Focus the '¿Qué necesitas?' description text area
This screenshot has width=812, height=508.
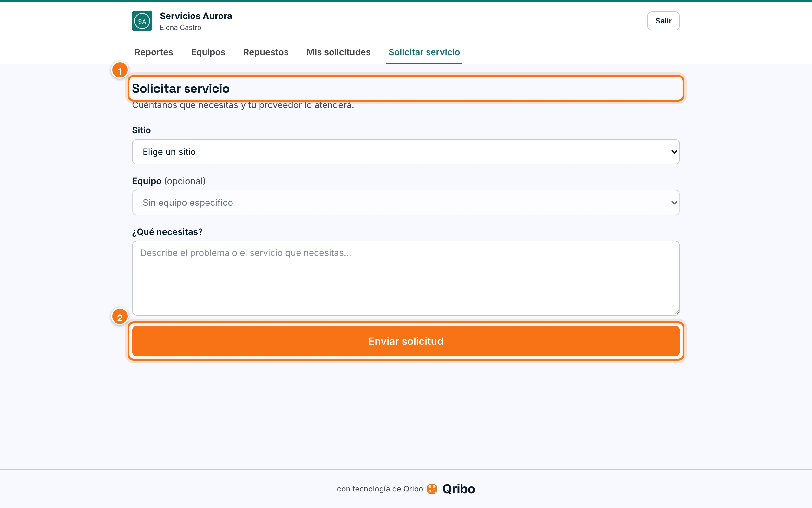coord(406,278)
